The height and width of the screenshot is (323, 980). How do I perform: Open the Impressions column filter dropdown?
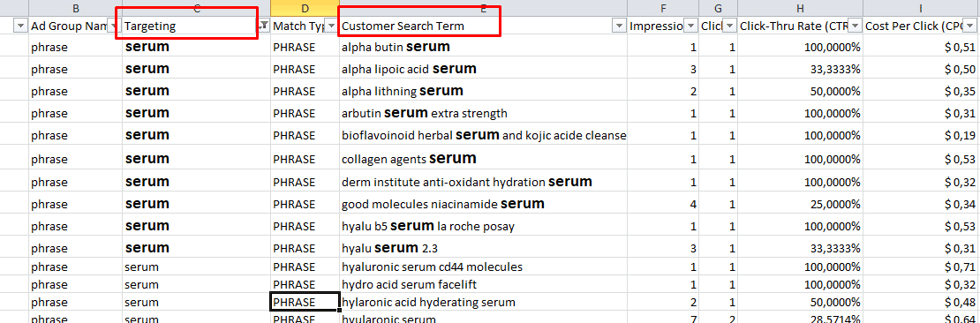(691, 26)
